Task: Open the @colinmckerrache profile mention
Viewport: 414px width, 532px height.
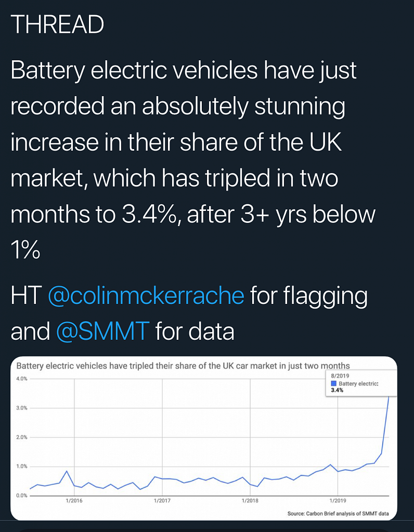Action: pos(146,296)
